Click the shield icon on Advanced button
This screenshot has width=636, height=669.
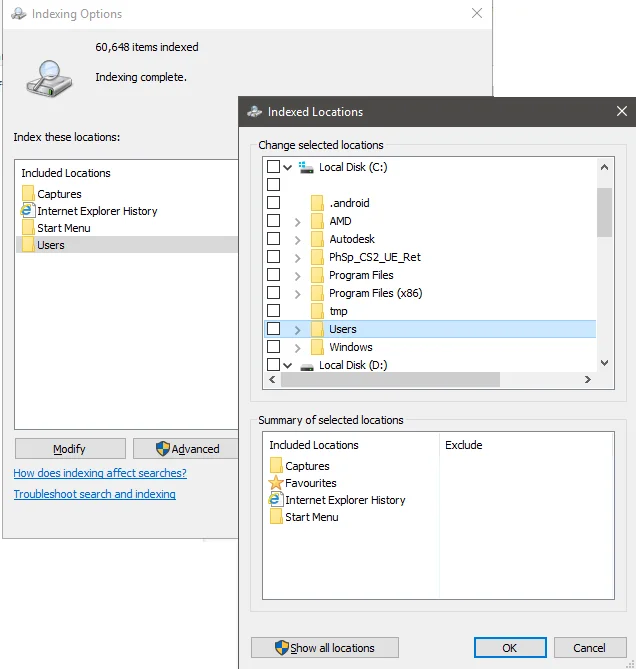163,448
